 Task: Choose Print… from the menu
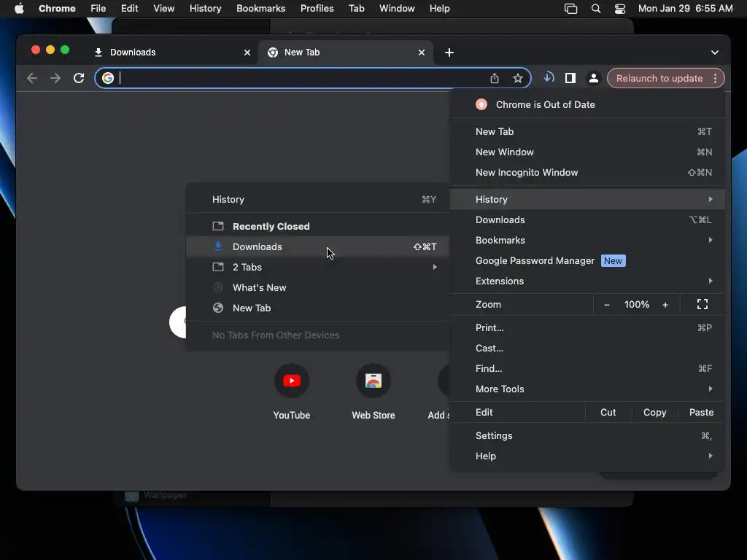tap(587, 327)
